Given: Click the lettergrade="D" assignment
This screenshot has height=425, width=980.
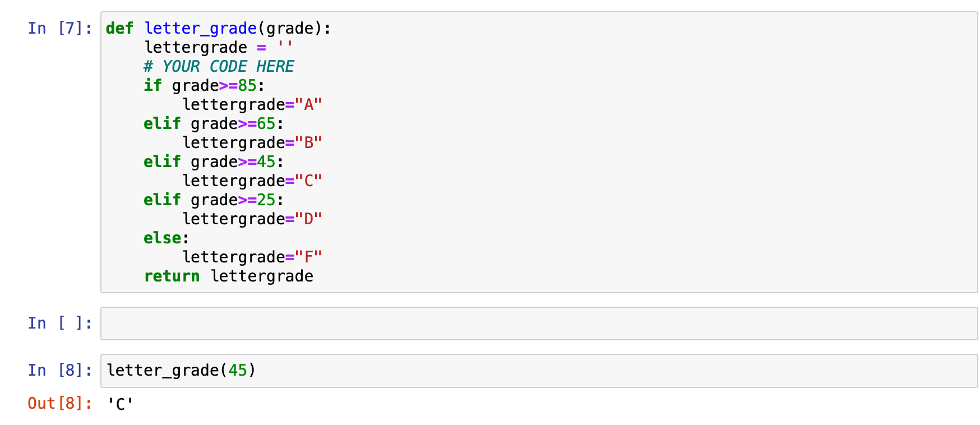Looking at the screenshot, I should pos(252,219).
